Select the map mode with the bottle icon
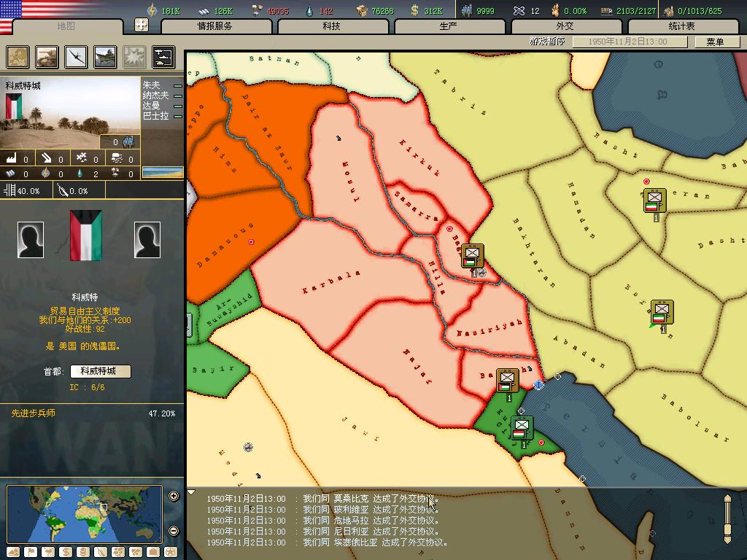Image resolution: width=747 pixels, height=560 pixels. coord(101,552)
